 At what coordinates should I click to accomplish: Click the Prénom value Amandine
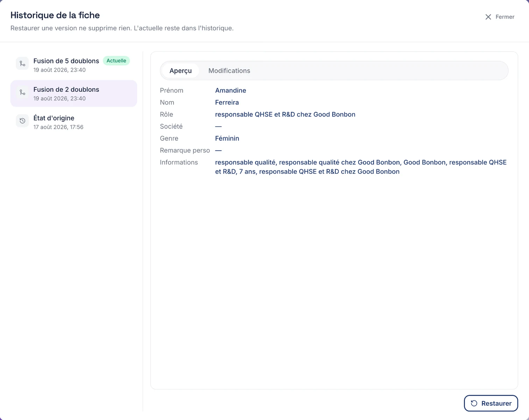[231, 90]
